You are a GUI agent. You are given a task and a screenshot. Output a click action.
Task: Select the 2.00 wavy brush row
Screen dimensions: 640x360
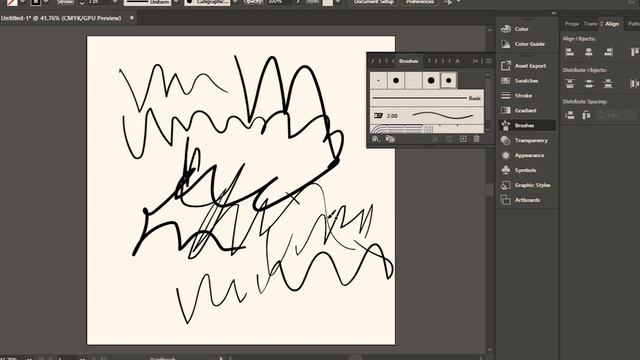click(x=427, y=116)
